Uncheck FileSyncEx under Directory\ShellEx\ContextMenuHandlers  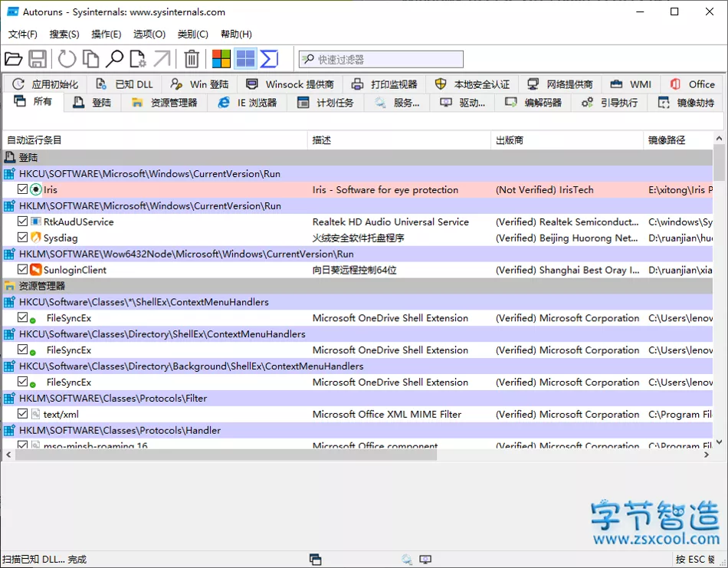[x=22, y=350]
